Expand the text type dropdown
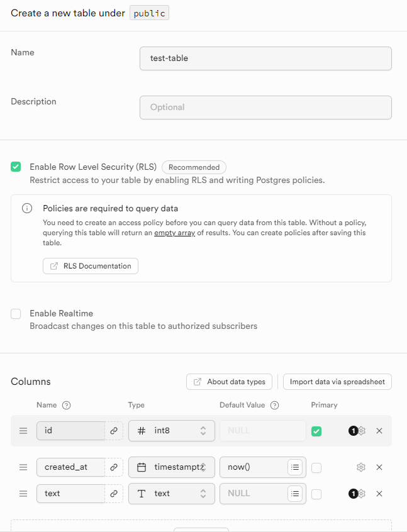The image size is (407, 532). [x=172, y=494]
